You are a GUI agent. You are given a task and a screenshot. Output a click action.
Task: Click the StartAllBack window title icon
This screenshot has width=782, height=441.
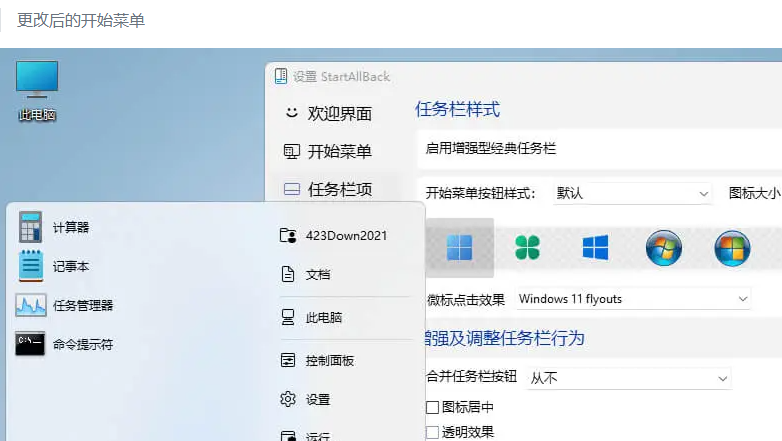281,76
